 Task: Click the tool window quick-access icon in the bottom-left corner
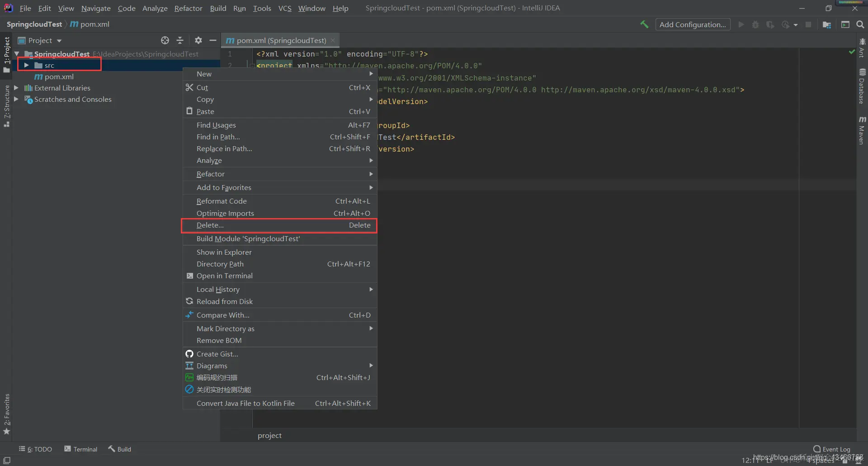pos(7,460)
